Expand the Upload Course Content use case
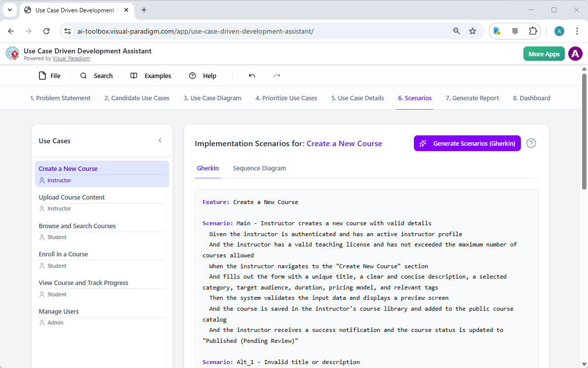 (x=72, y=197)
